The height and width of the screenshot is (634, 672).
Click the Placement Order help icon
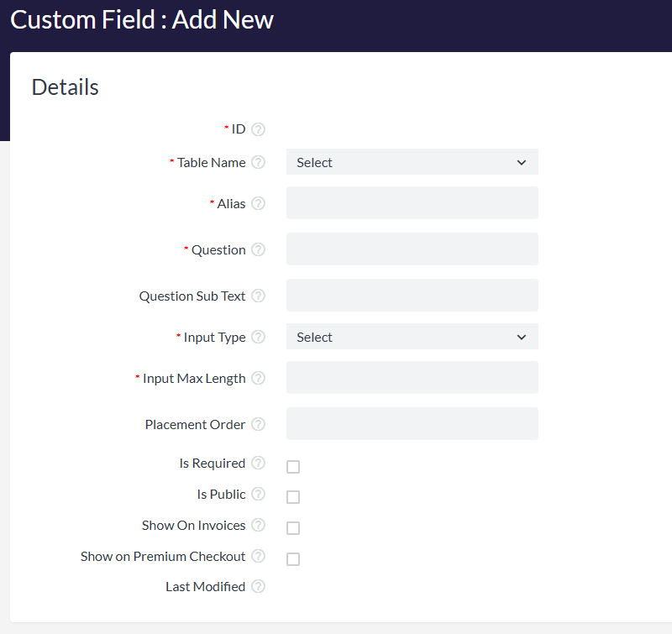click(x=258, y=424)
